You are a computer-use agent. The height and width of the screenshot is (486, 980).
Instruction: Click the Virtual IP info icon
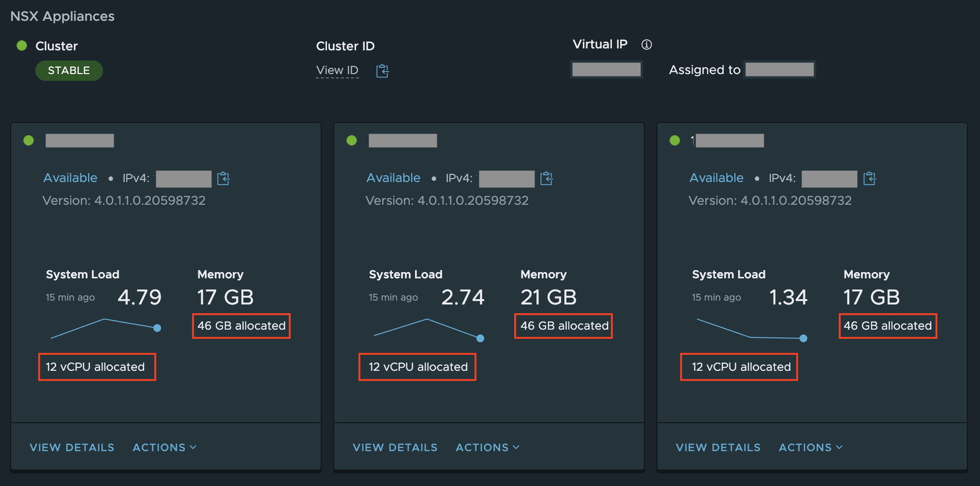point(646,45)
